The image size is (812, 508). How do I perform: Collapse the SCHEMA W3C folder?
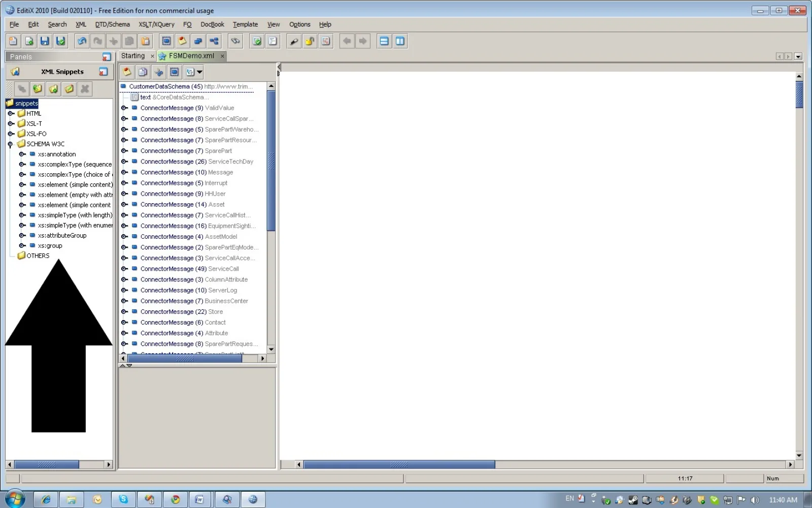point(10,144)
